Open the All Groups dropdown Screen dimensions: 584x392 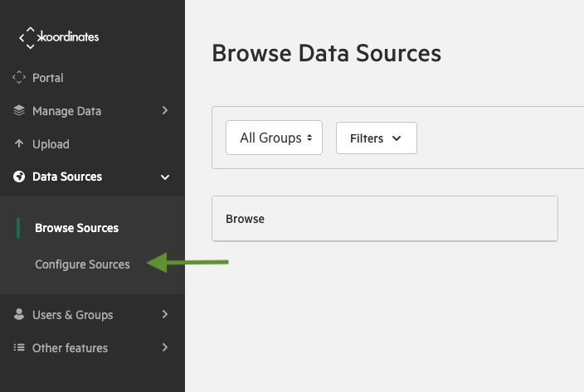click(x=274, y=138)
